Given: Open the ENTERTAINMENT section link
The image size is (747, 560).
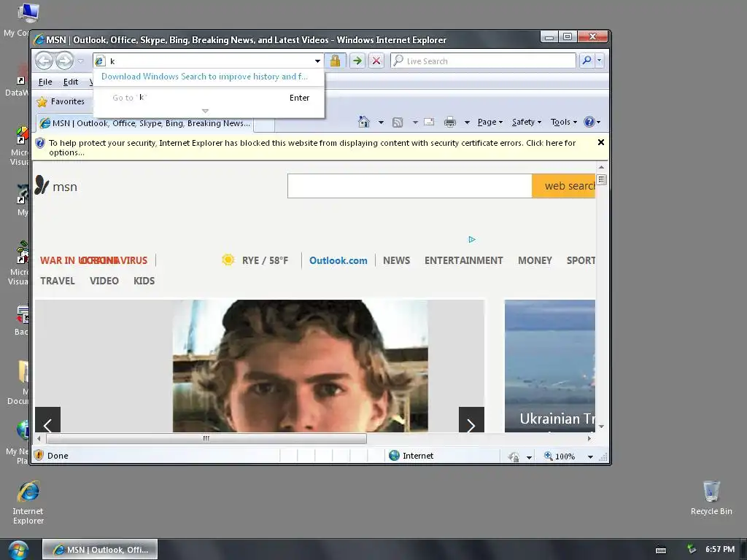Looking at the screenshot, I should [x=463, y=260].
